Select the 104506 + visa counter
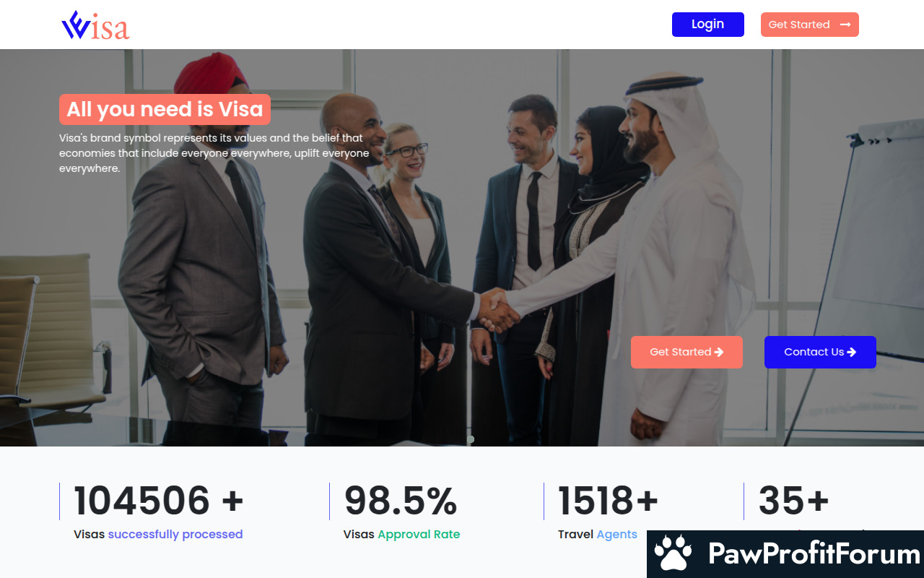The width and height of the screenshot is (924, 578). click(x=159, y=501)
